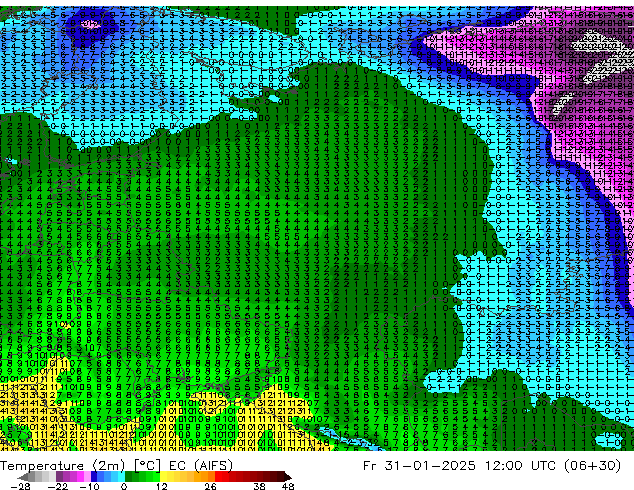Click the temperature color scale bar
The image size is (634, 490).
(154, 477)
